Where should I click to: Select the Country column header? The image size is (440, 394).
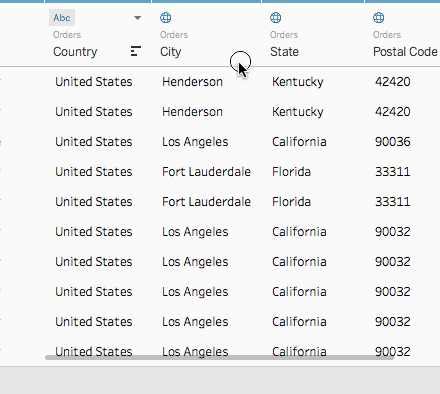click(x=75, y=52)
